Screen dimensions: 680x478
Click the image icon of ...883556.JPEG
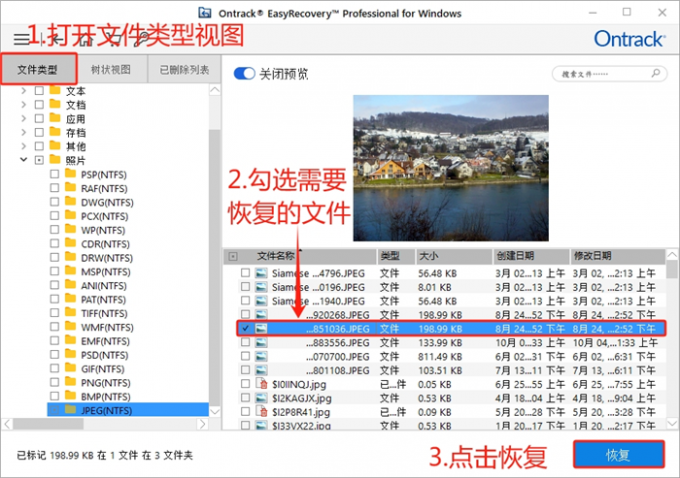click(x=261, y=343)
